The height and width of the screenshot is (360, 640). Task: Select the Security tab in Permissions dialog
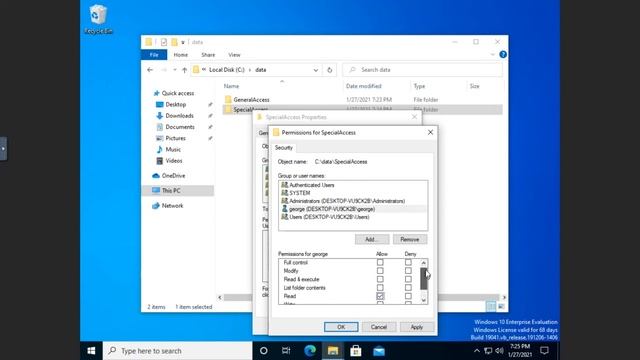284,148
